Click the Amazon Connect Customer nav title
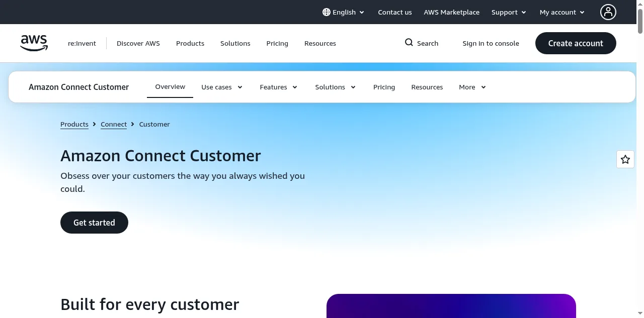Image resolution: width=644 pixels, height=318 pixels. click(x=78, y=87)
